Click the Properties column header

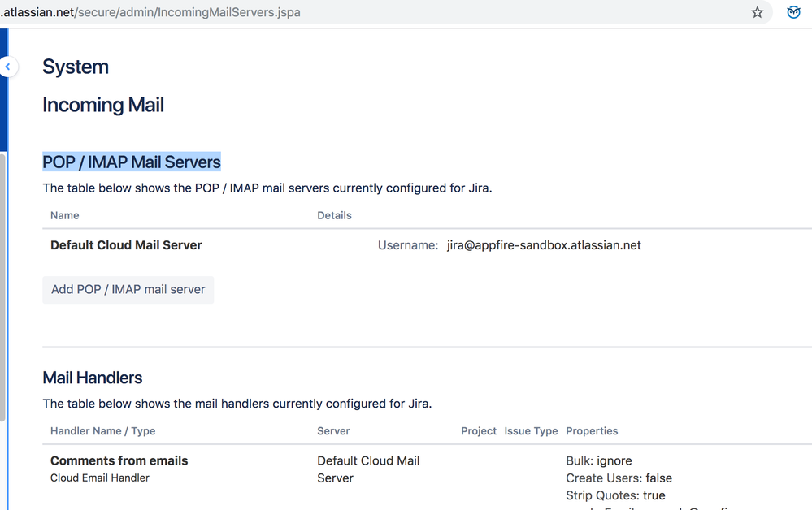coord(592,431)
